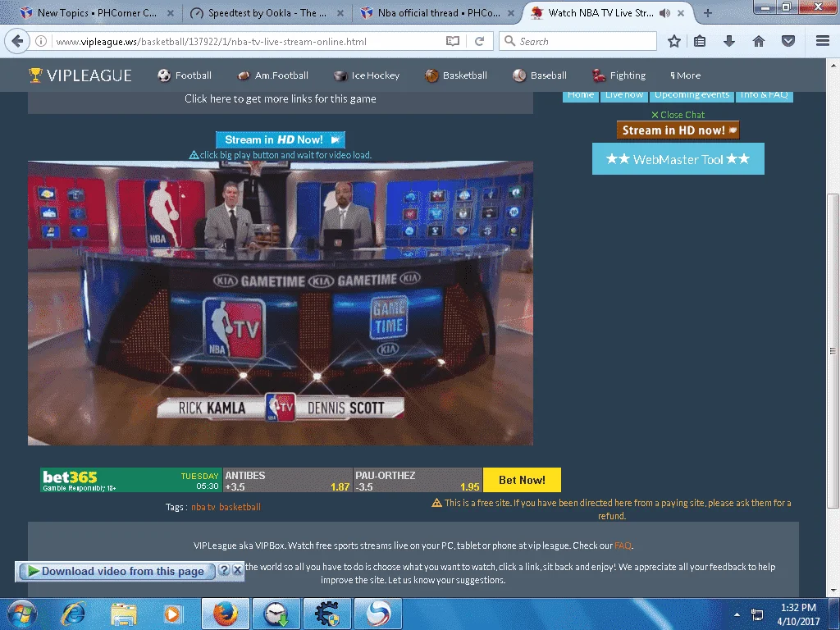
Task: Close the download video bar
Action: 237,570
